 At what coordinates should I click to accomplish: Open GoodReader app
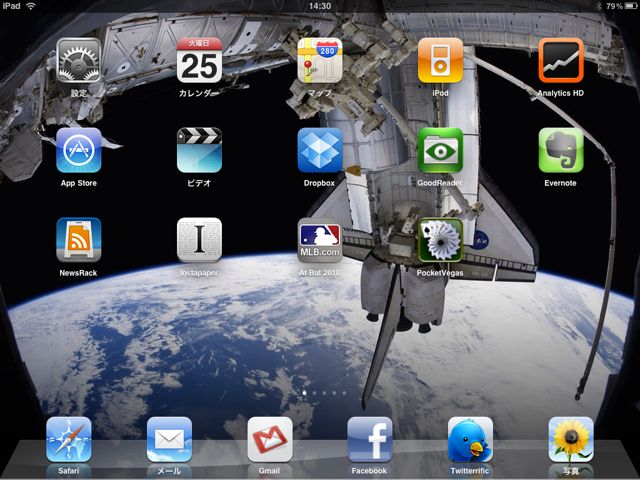440,150
